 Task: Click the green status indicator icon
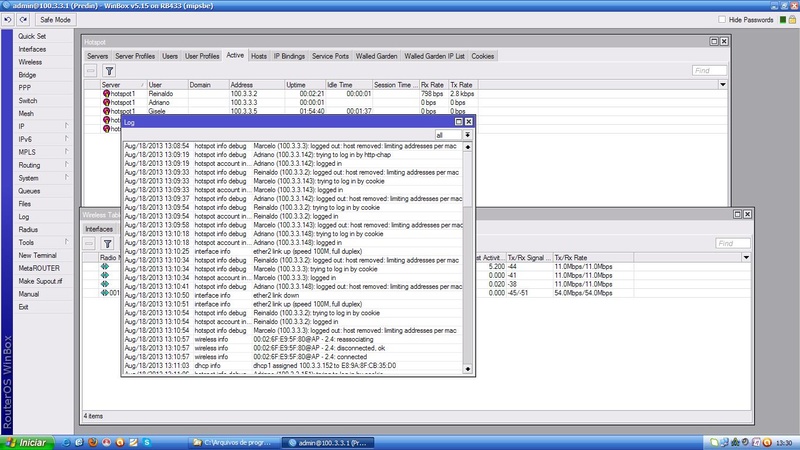[783, 19]
